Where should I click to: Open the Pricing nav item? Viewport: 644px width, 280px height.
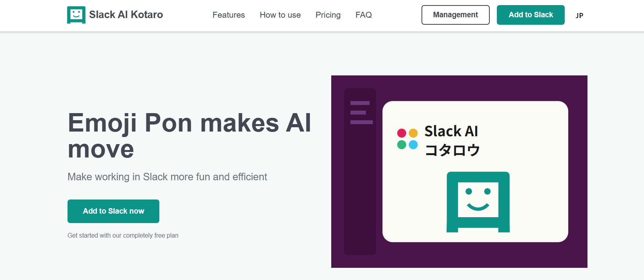[x=328, y=15]
